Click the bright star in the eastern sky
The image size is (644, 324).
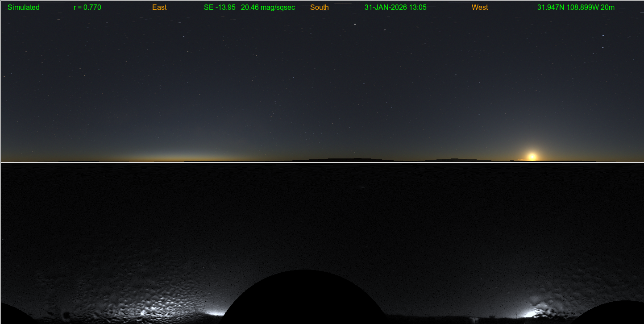115,89
